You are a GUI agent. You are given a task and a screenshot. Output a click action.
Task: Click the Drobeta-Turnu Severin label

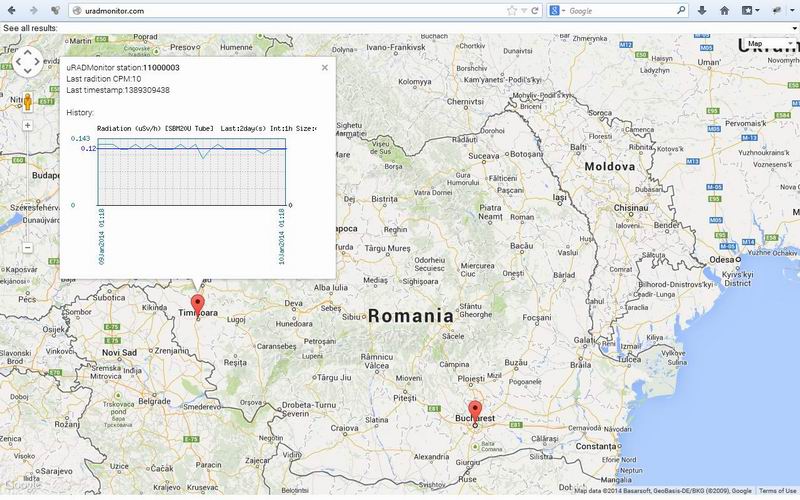coord(309,409)
